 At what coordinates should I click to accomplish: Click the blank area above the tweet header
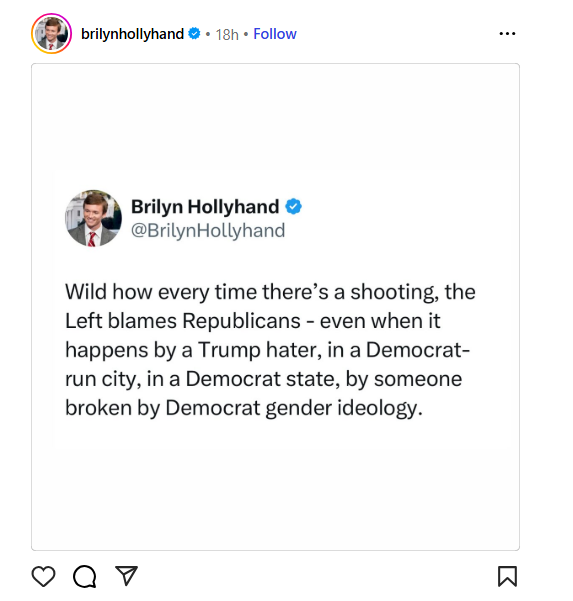(x=275, y=117)
